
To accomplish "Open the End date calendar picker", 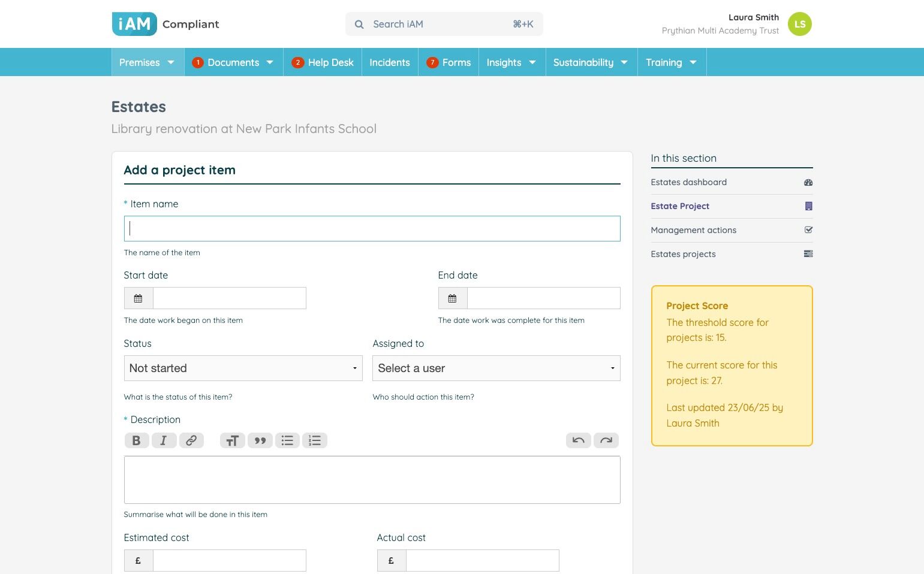I will [x=453, y=298].
